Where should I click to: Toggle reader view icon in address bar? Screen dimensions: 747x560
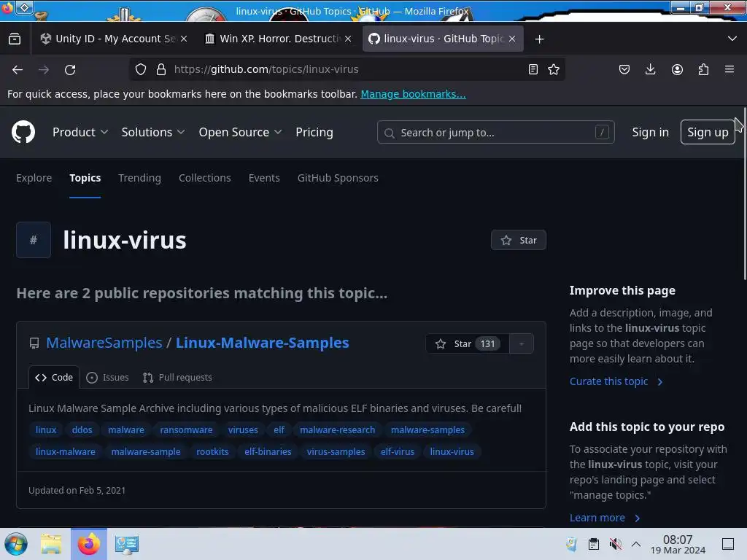point(533,69)
